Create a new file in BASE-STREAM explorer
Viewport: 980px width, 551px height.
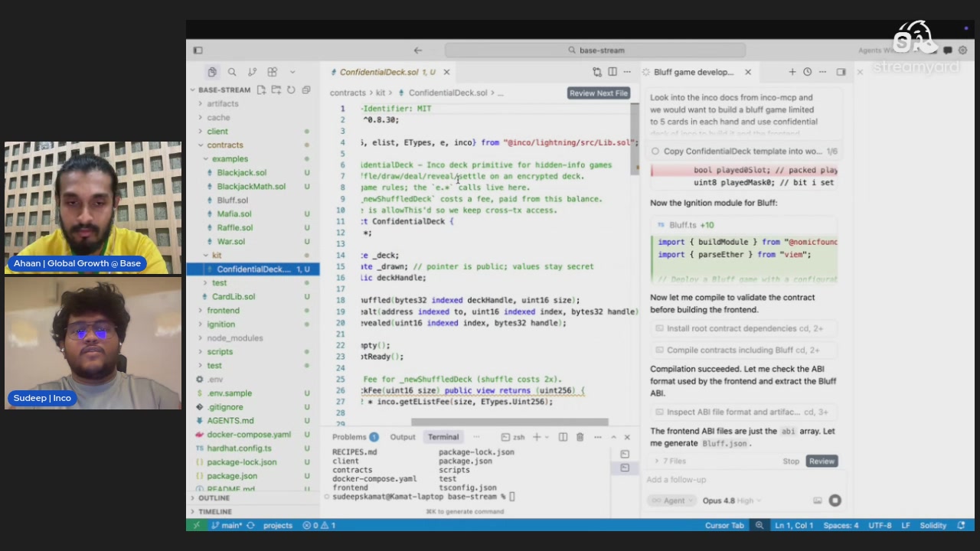(261, 90)
